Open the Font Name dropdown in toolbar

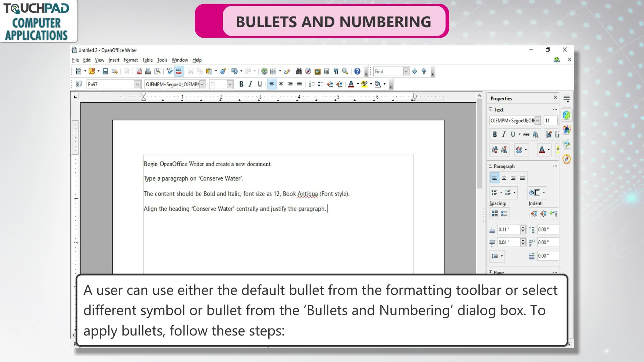[202, 84]
